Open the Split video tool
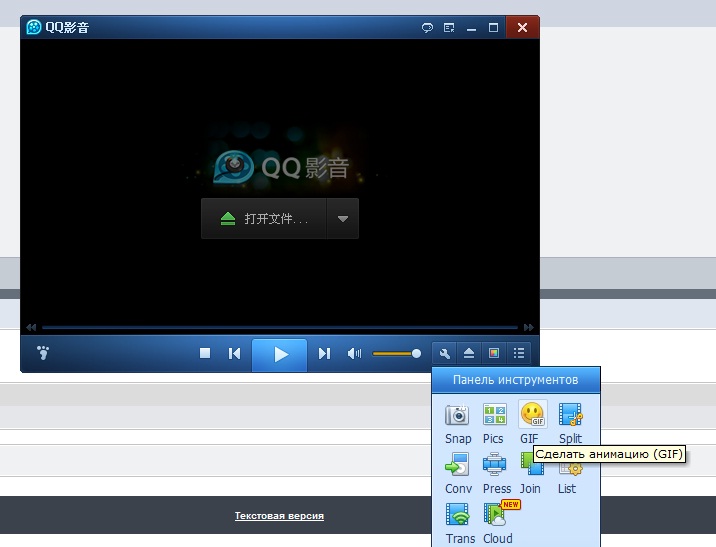 pos(570,416)
